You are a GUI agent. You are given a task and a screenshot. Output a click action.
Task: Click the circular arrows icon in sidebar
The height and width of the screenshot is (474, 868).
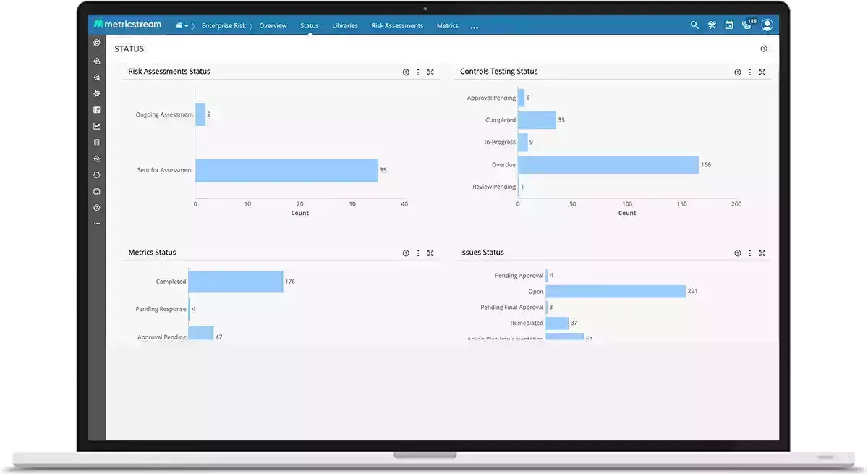[97, 175]
